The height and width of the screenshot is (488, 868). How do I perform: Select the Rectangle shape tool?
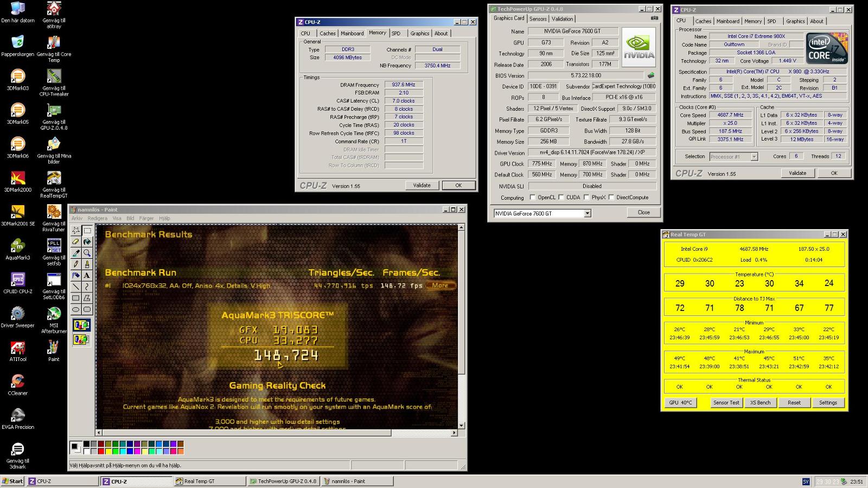76,298
